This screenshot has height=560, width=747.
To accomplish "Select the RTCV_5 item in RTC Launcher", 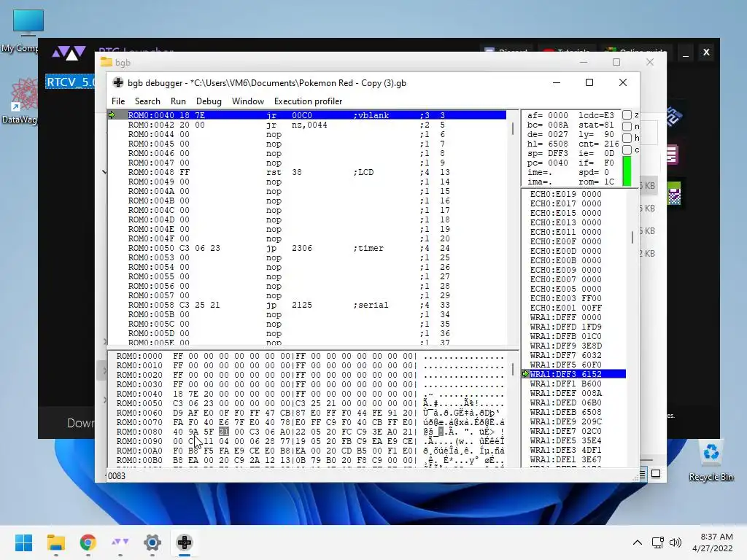I will click(71, 82).
